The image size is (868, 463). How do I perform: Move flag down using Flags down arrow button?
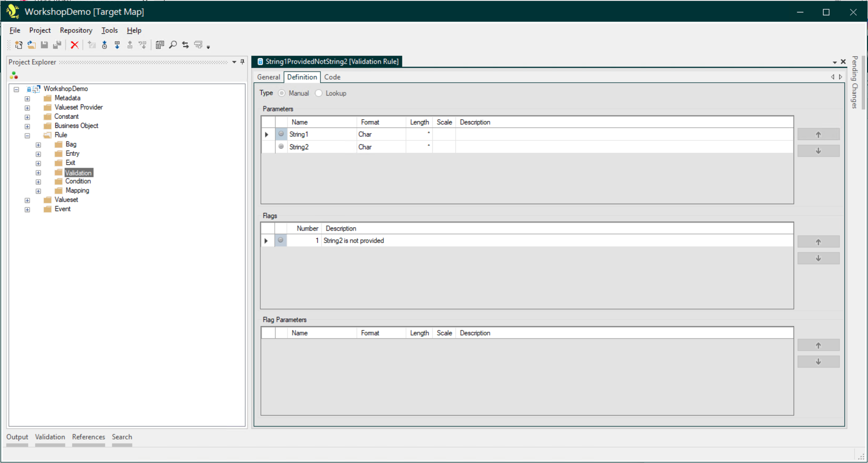click(818, 258)
